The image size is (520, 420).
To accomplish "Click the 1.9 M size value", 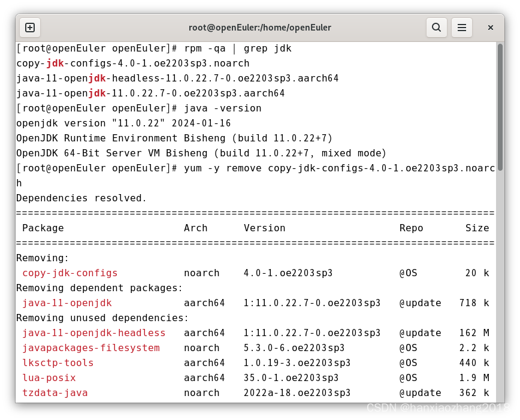I will pos(474,378).
